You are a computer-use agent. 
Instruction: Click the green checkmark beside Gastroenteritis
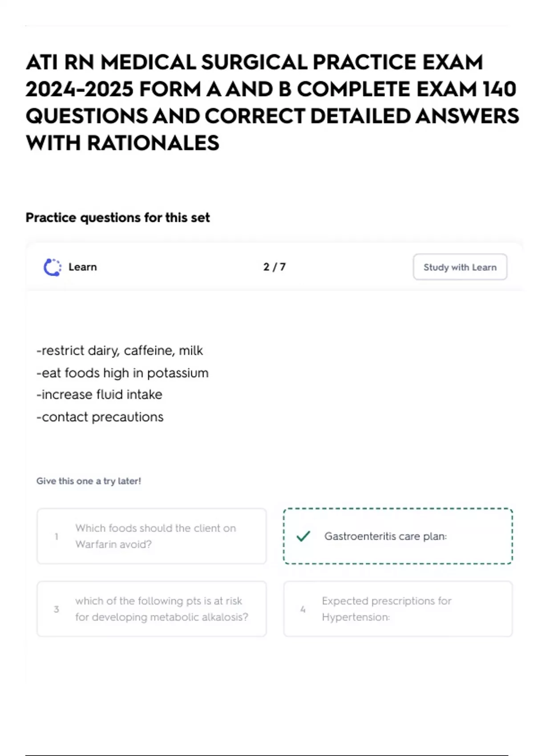(x=303, y=536)
